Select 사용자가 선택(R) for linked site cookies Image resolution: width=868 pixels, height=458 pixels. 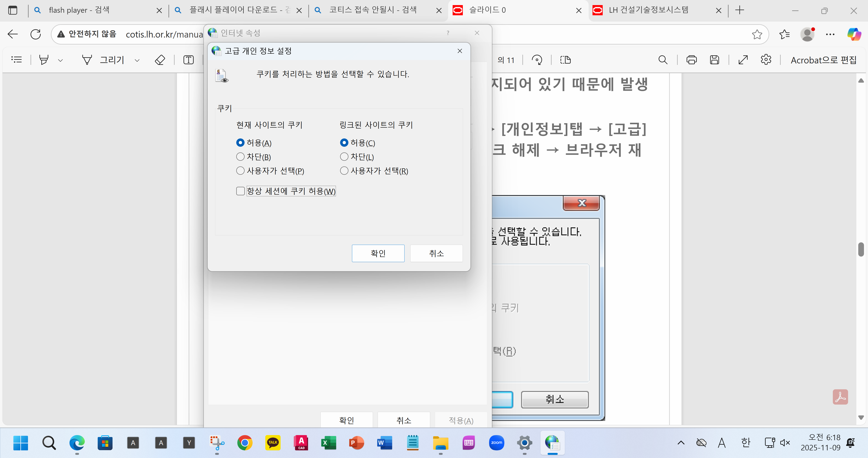coord(344,171)
